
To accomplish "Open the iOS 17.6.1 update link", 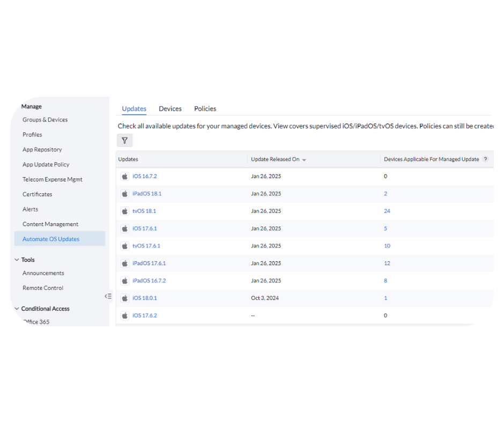I will [145, 229].
